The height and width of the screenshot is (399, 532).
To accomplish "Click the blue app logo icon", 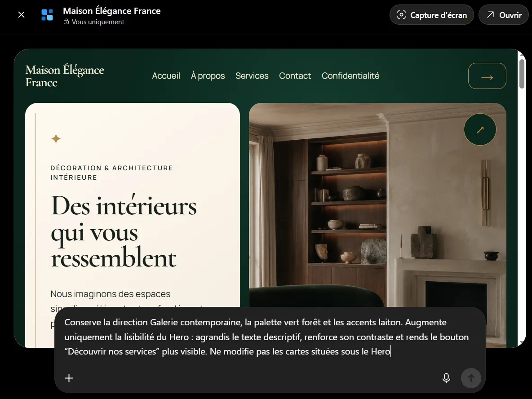I will [47, 15].
